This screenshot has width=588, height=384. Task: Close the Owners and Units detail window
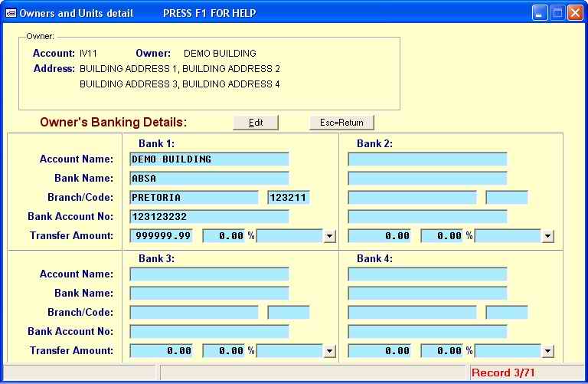click(575, 13)
